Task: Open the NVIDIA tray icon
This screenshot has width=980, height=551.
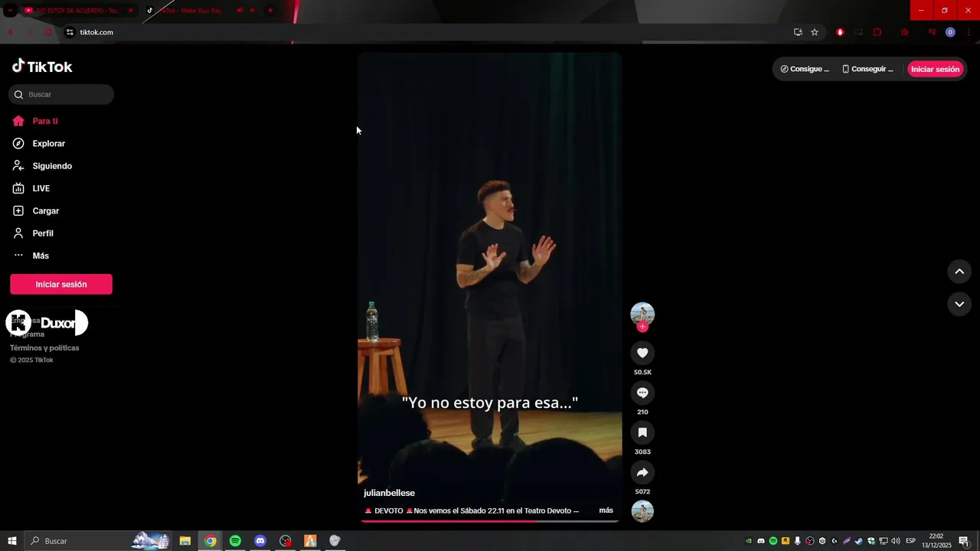Action: (749, 541)
